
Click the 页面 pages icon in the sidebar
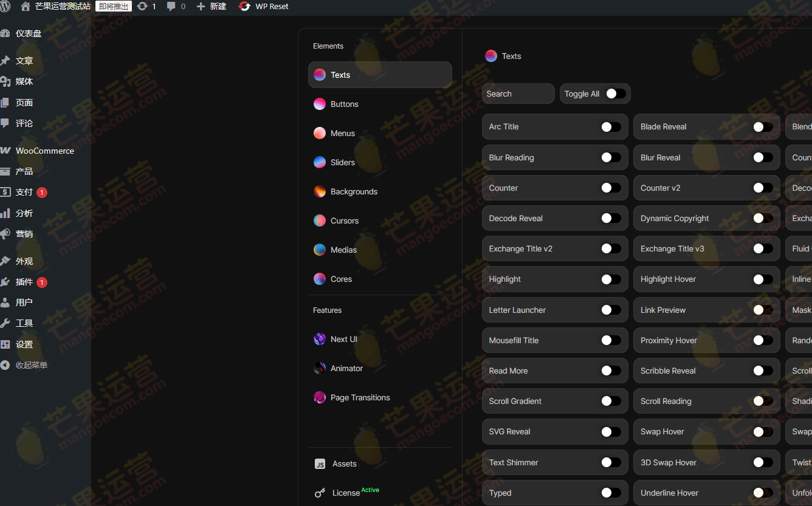[5, 103]
